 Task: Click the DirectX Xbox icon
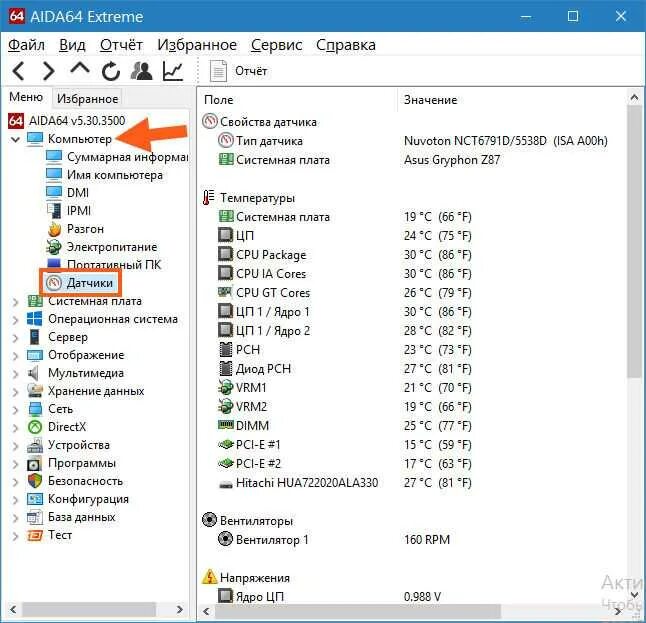[35, 427]
